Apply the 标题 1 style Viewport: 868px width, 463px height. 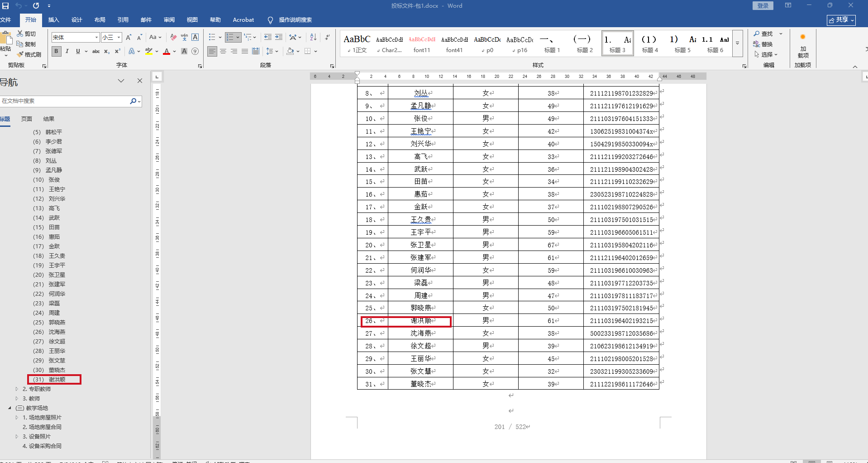tap(552, 43)
